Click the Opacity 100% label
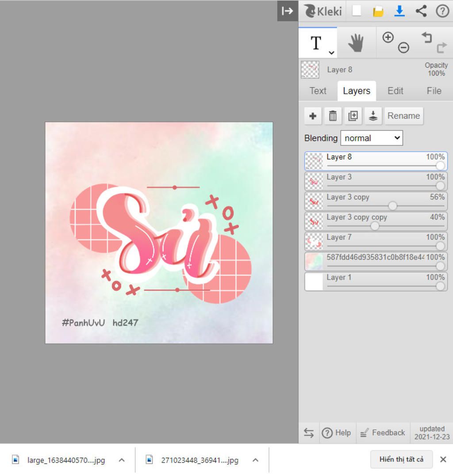The image size is (453, 476). pyautogui.click(x=436, y=69)
